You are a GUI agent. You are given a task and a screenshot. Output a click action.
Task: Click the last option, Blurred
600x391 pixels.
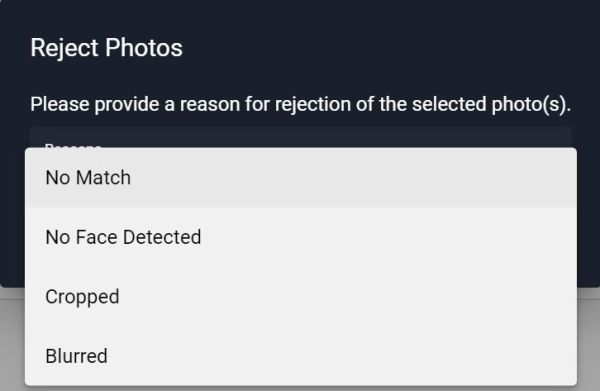point(77,356)
